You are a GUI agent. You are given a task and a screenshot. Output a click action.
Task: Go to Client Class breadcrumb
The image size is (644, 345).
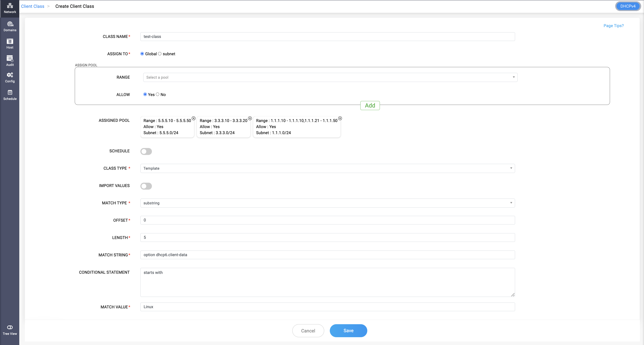(x=33, y=6)
